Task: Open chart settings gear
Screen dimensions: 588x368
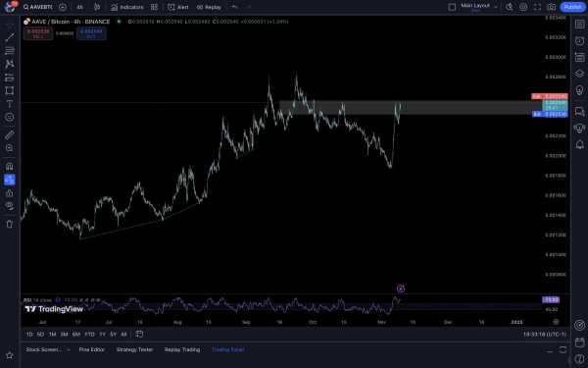Action: [523, 7]
